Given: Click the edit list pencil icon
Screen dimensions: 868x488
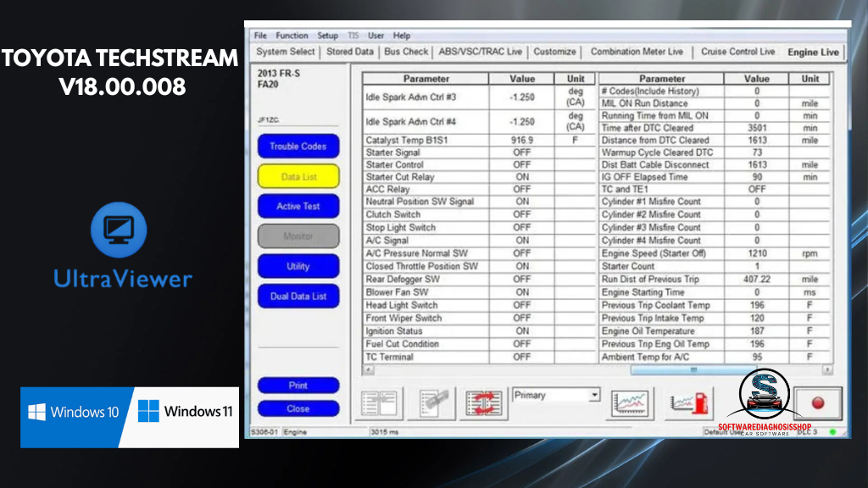Looking at the screenshot, I should coord(434,402).
